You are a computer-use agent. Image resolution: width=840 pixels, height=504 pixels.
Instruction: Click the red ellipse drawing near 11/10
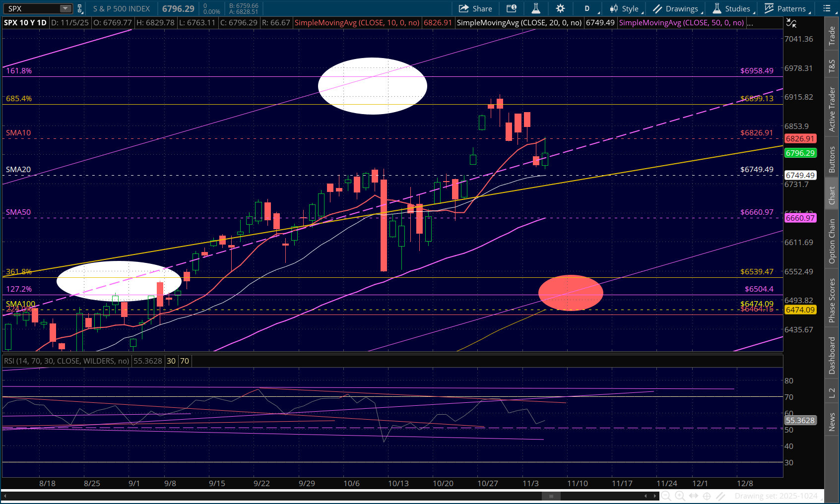tap(571, 293)
